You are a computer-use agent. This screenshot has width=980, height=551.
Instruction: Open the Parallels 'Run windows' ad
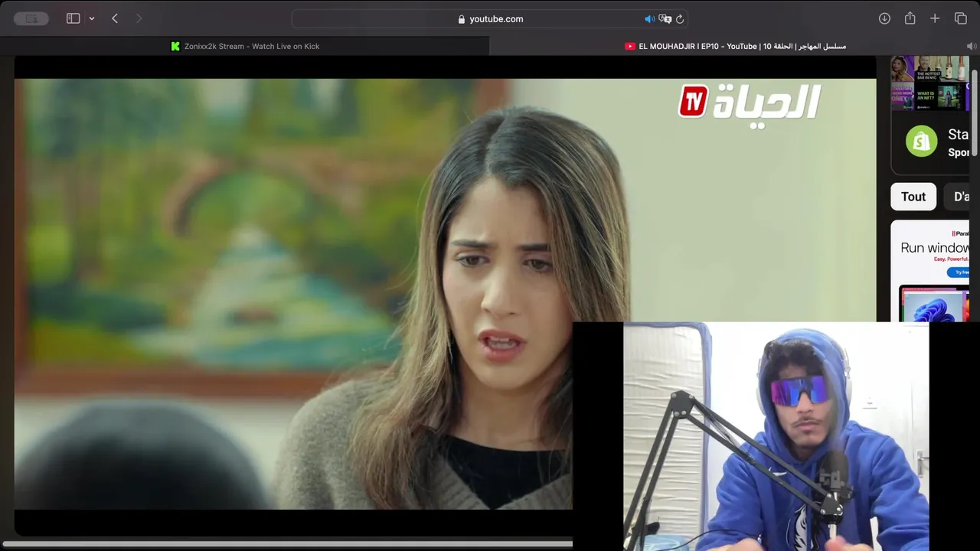[x=930, y=272]
